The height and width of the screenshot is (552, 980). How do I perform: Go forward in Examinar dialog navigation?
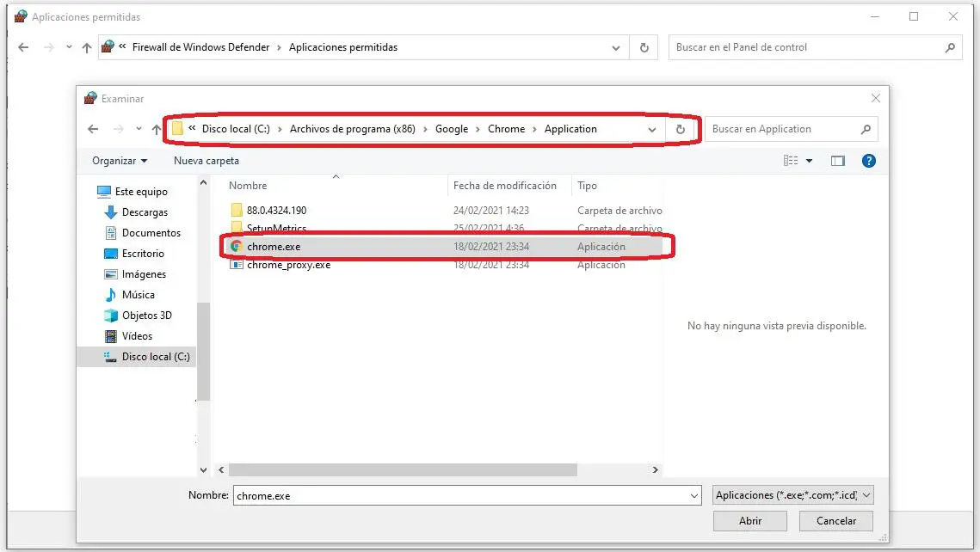pos(118,129)
